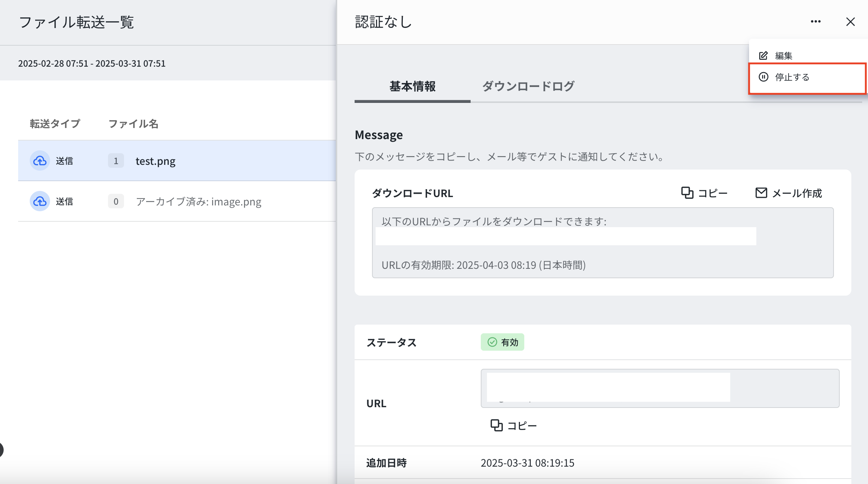Click the envelope icon beside メール作成
The height and width of the screenshot is (484, 868).
click(761, 193)
